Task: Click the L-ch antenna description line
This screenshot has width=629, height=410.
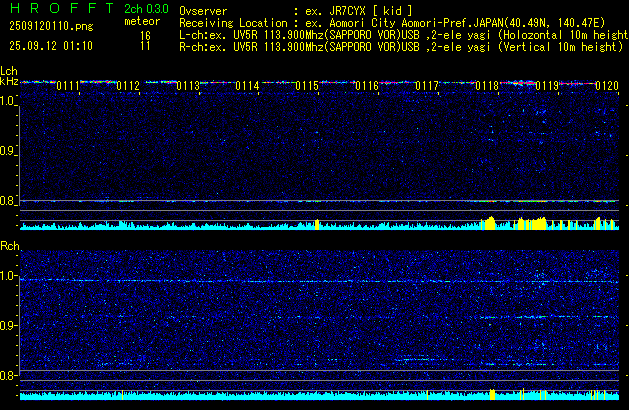Action: (404, 35)
